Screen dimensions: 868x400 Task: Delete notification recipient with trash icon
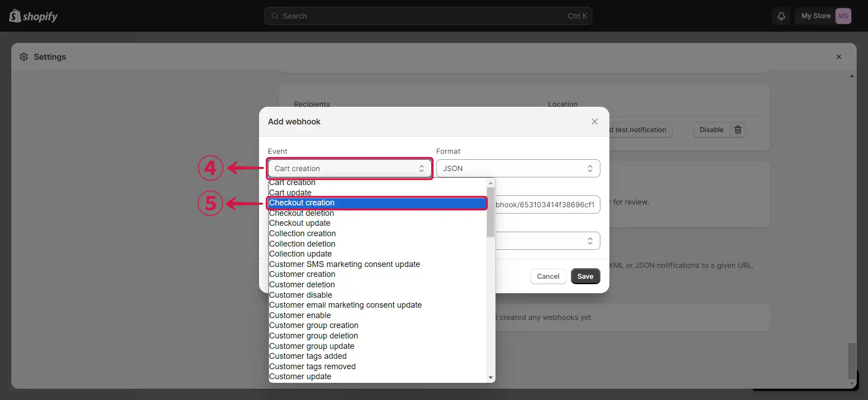(738, 129)
